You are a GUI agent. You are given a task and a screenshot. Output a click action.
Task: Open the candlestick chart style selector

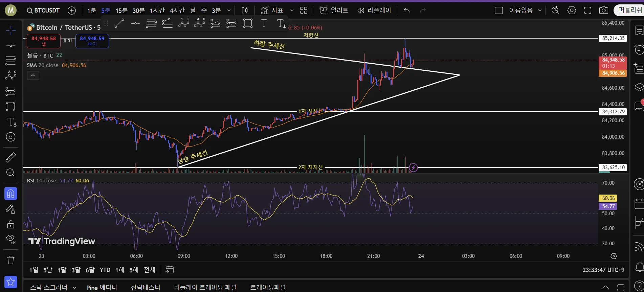pos(245,10)
